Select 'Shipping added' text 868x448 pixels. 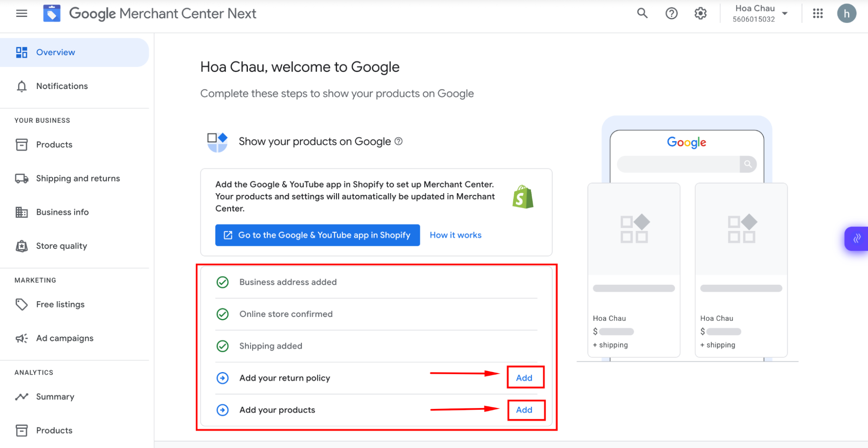pyautogui.click(x=271, y=346)
